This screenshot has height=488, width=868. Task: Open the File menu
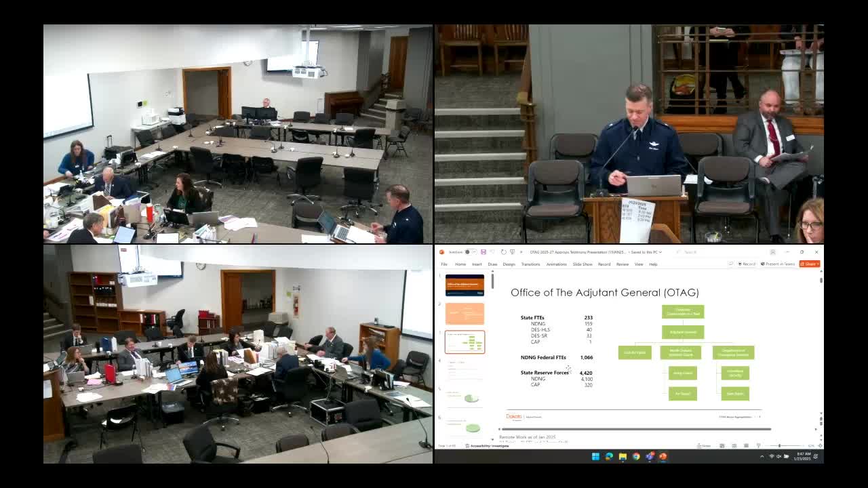point(444,264)
